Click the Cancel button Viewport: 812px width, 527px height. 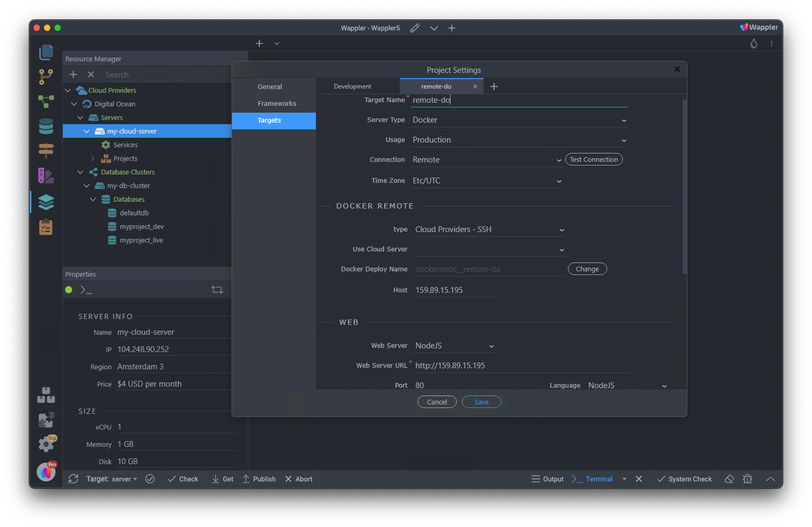(437, 402)
